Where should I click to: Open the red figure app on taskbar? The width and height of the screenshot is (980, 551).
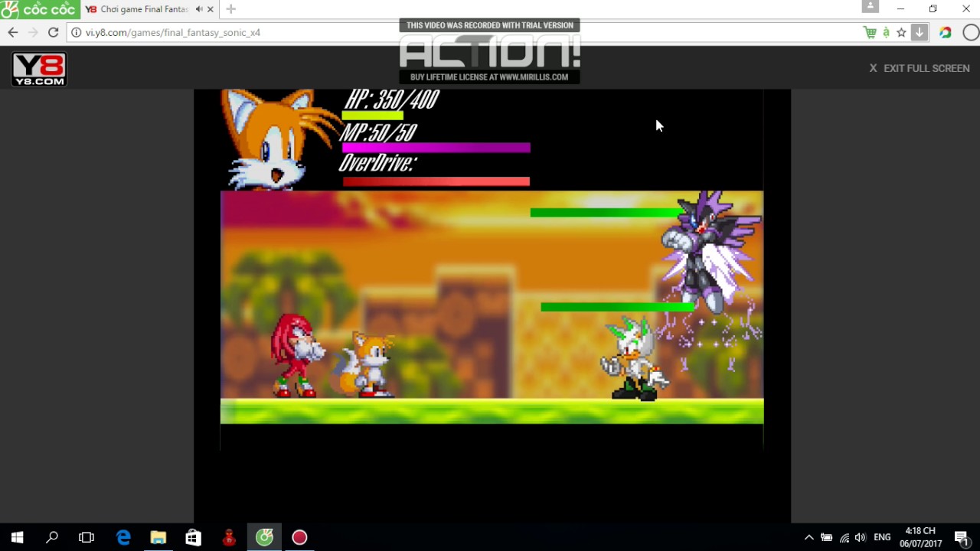tap(229, 537)
